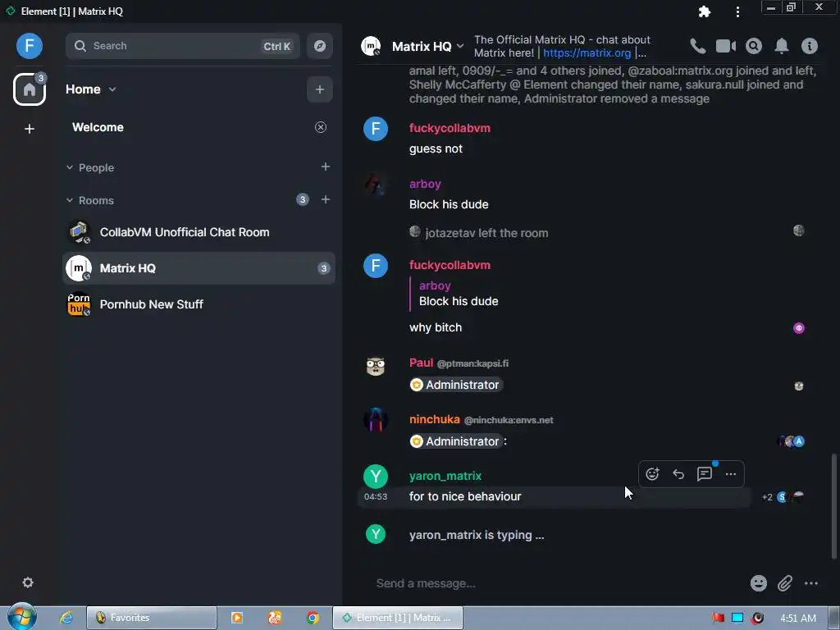Open Internet Explorer from taskbar
The width and height of the screenshot is (840, 630).
tap(66, 618)
